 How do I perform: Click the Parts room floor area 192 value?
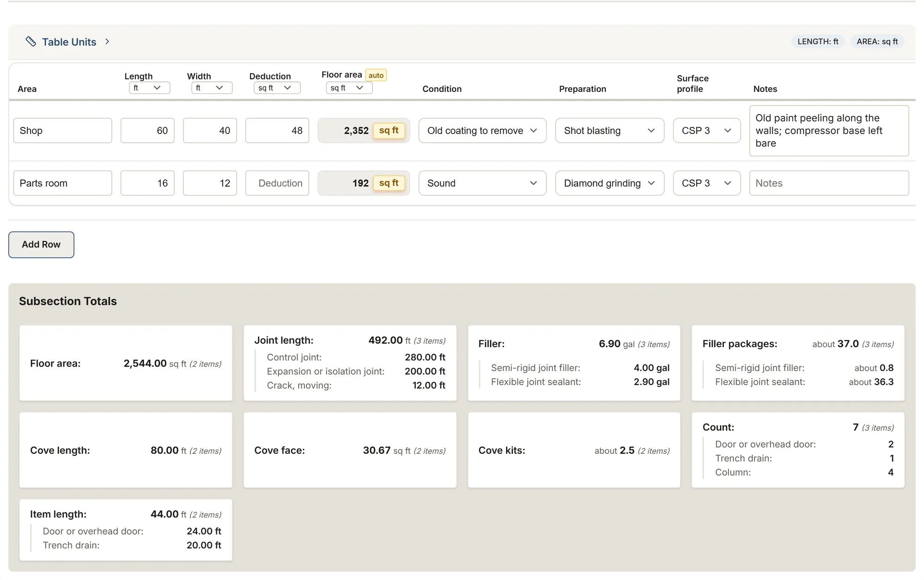coord(360,183)
